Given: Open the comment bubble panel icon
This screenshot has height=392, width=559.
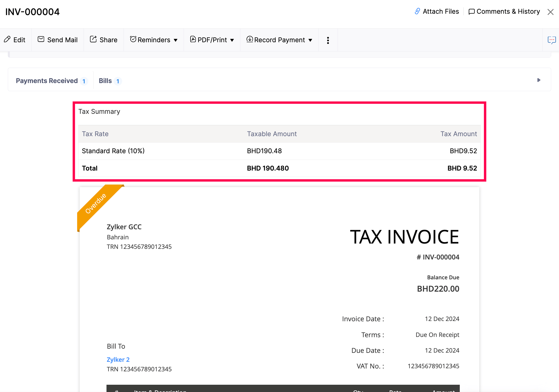Looking at the screenshot, I should [x=552, y=40].
